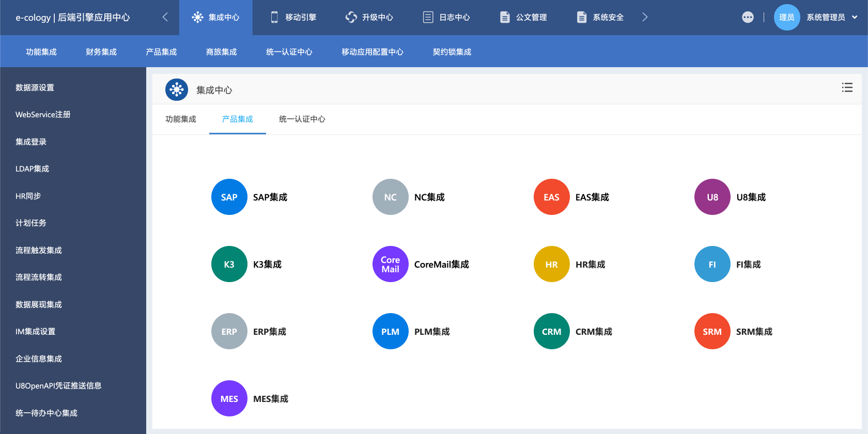Click the 集成中心 header logo icon

(x=177, y=90)
